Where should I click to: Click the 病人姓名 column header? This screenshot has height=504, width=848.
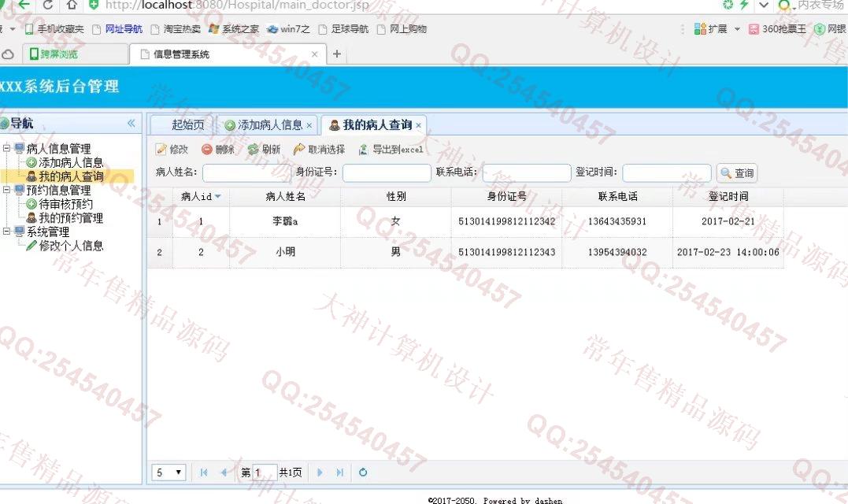pyautogui.click(x=285, y=196)
